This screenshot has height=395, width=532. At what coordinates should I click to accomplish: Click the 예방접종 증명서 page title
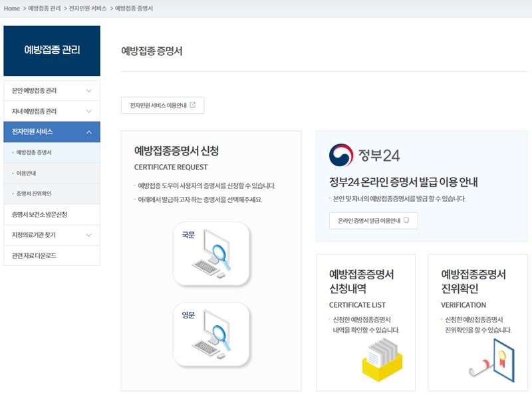152,51
